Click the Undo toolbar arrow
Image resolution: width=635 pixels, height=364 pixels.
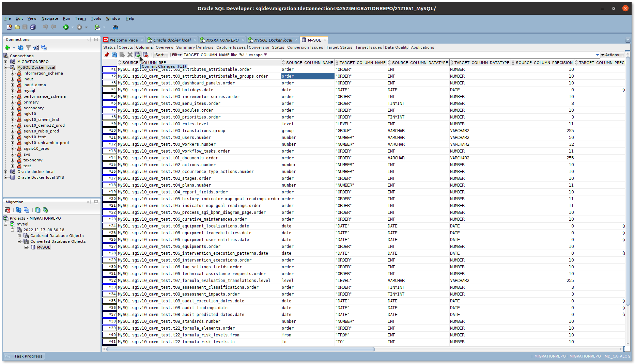pos(45,27)
